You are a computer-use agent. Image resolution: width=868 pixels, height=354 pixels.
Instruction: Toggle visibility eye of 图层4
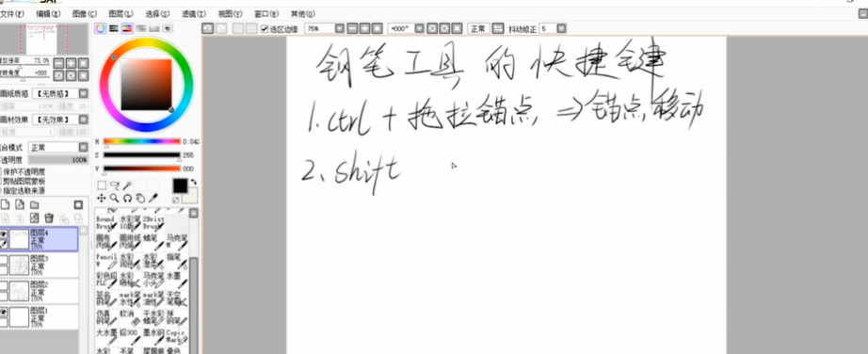tap(4, 234)
